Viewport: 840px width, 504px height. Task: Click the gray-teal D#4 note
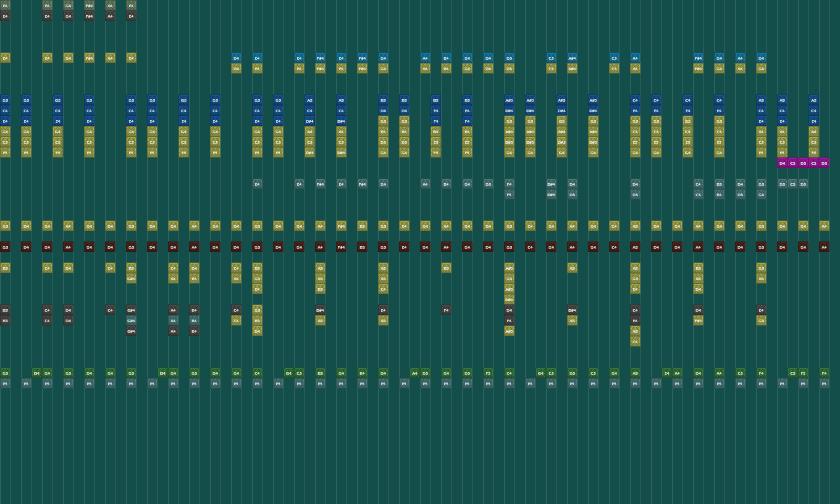click(551, 184)
